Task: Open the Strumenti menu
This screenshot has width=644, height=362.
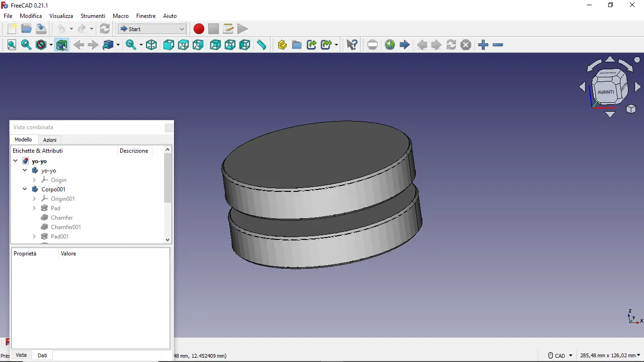Action: click(92, 16)
